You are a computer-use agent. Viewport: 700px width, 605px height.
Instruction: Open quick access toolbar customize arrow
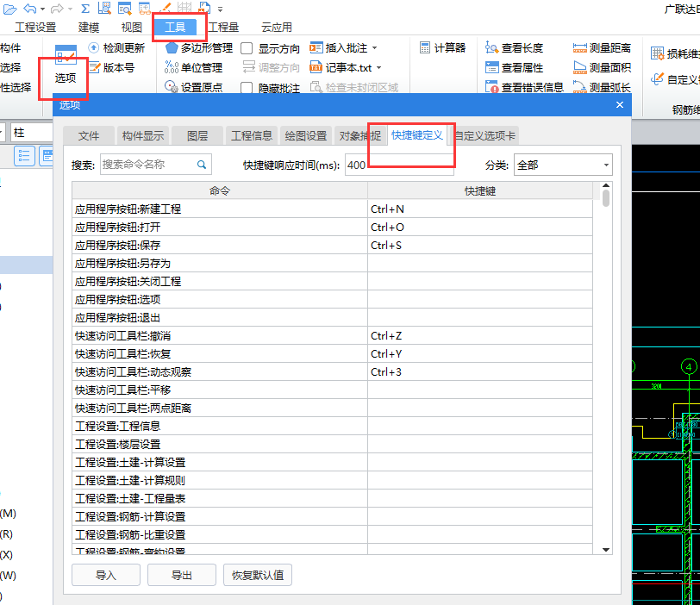click(x=220, y=9)
